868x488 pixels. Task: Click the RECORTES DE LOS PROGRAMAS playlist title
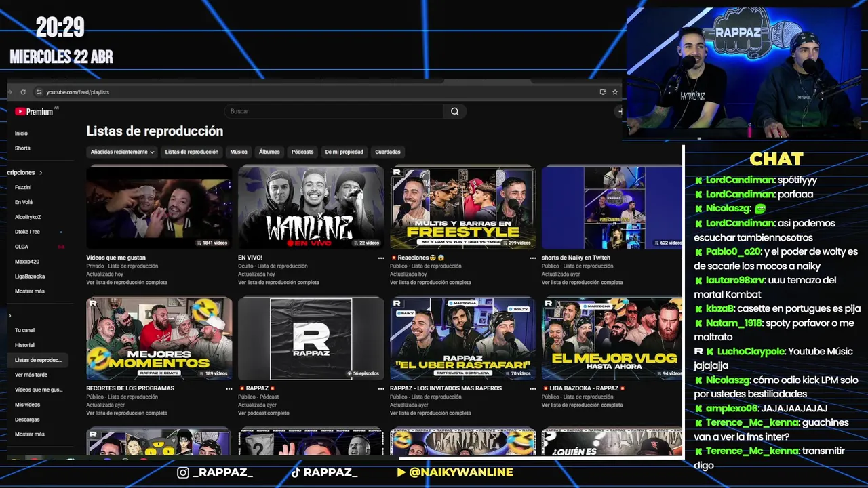(130, 388)
